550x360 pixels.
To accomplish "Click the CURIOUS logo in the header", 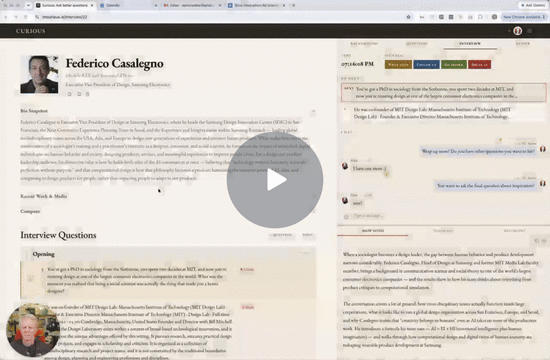I will click(31, 31).
